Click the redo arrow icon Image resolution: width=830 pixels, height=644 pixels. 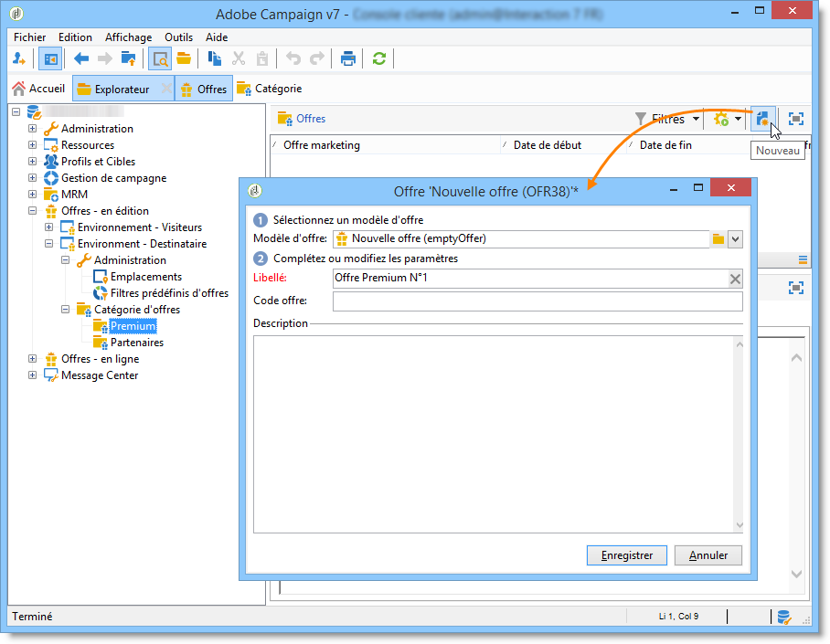tap(317, 58)
